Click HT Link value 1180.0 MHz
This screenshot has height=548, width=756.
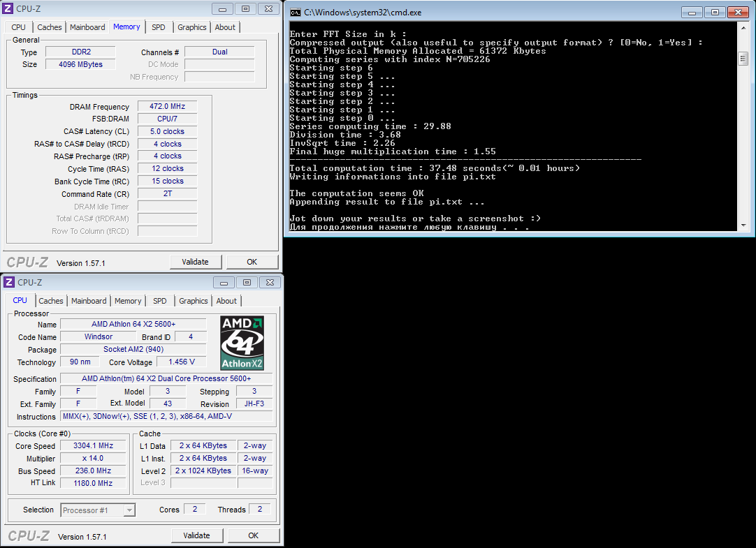pos(93,483)
